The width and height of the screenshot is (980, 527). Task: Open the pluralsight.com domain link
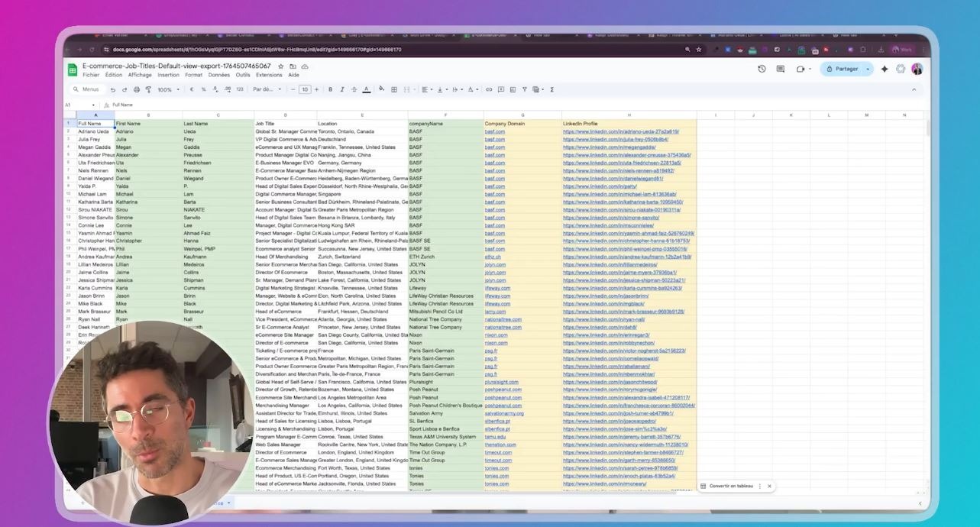point(501,382)
